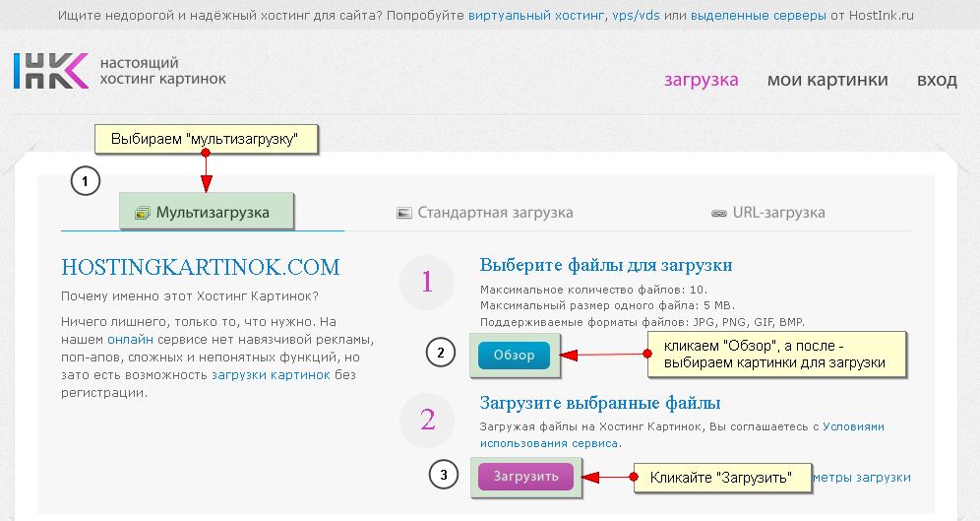Open the загрузки картинок link
This screenshot has height=521, width=980.
(271, 375)
